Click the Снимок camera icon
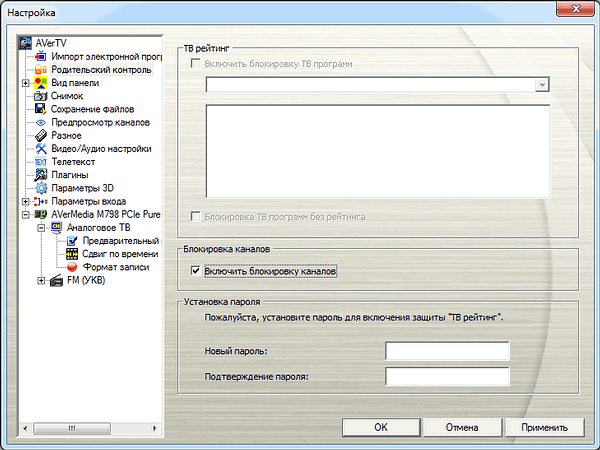Image resolution: width=600 pixels, height=450 pixels. coord(41,96)
